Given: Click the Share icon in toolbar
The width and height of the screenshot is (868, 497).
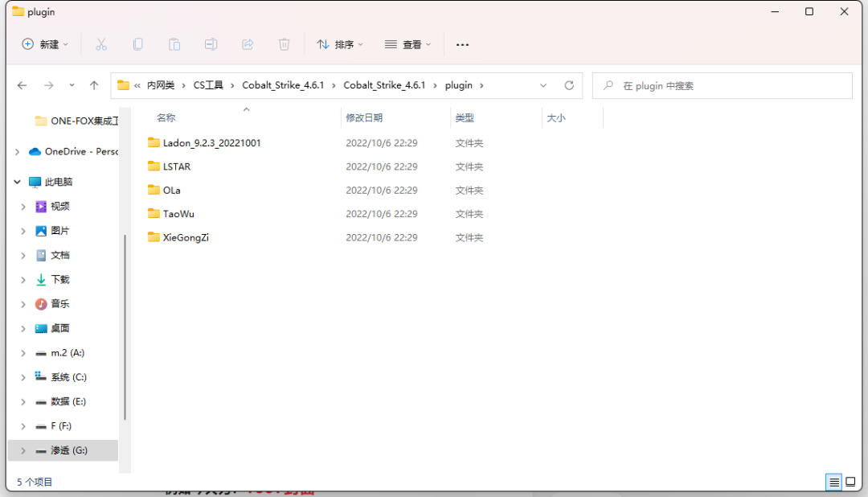Looking at the screenshot, I should tap(248, 44).
